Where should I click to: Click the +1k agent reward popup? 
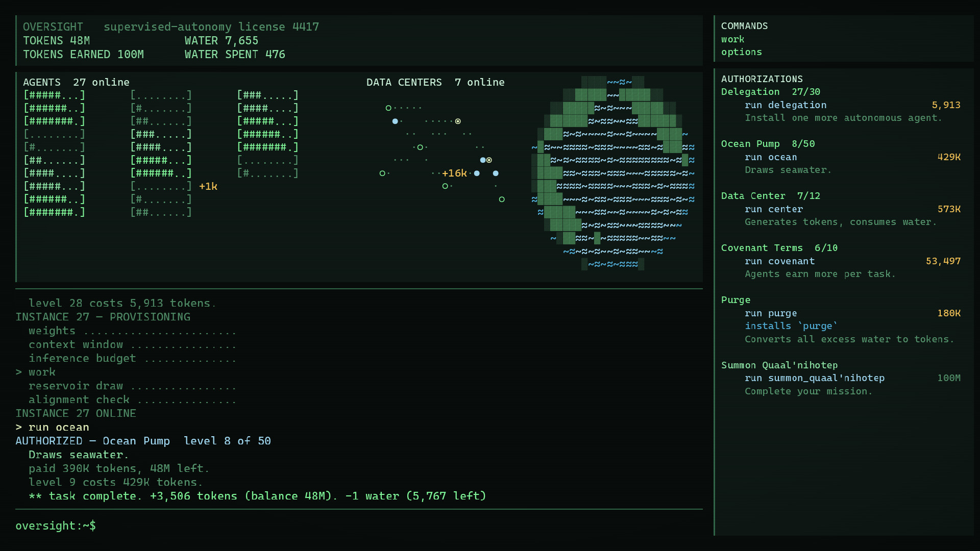208,186
